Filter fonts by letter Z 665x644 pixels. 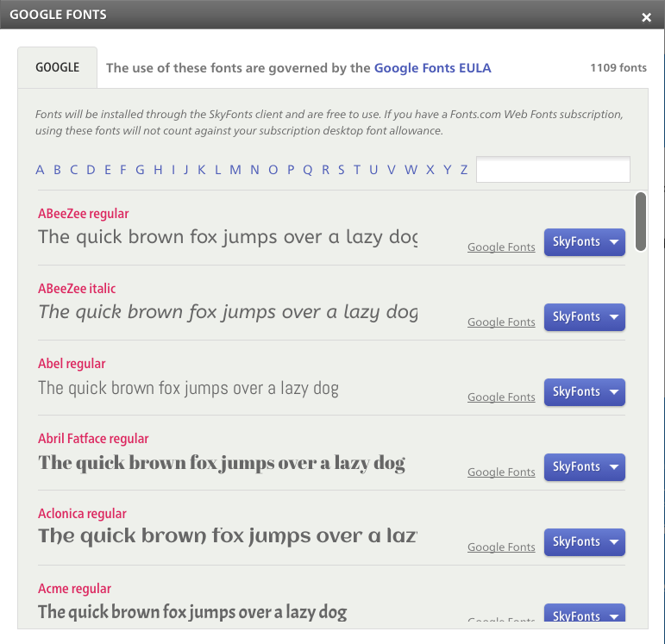[464, 170]
